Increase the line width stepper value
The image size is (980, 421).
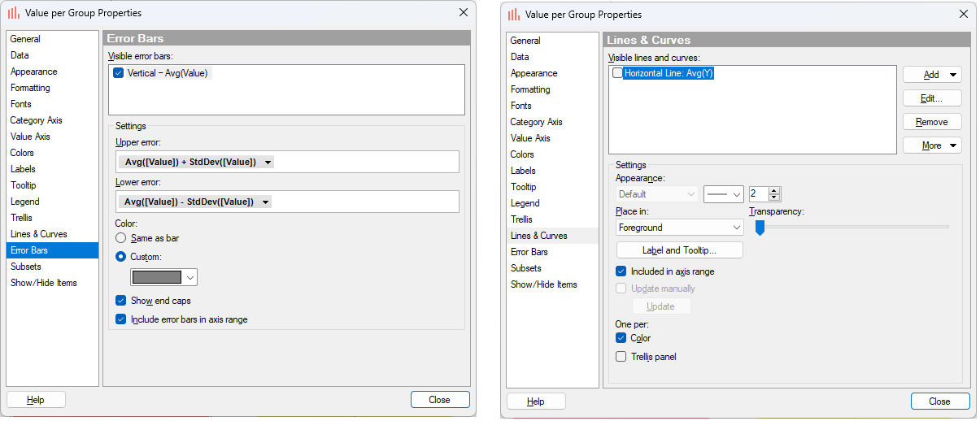(774, 190)
